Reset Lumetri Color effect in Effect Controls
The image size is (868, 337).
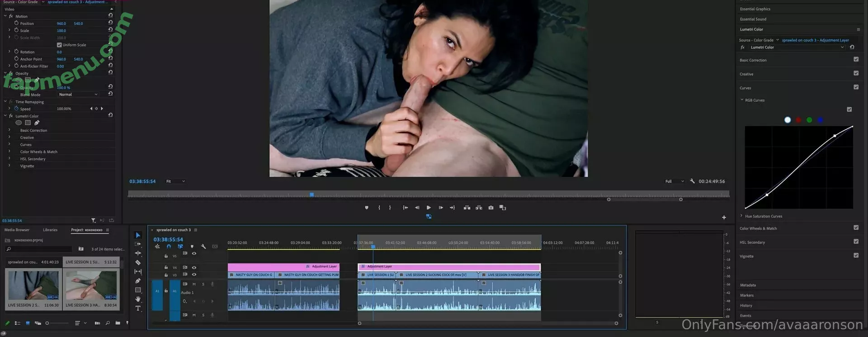pos(110,115)
